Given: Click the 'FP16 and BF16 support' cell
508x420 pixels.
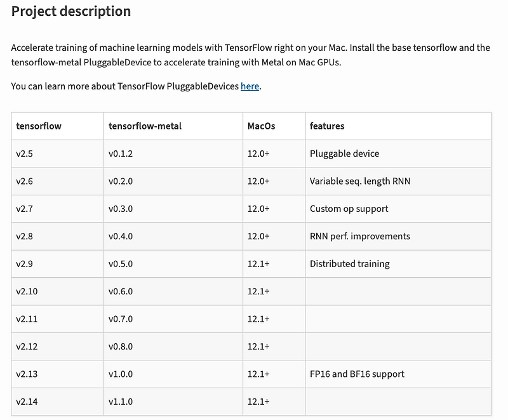Looking at the screenshot, I should tap(357, 374).
